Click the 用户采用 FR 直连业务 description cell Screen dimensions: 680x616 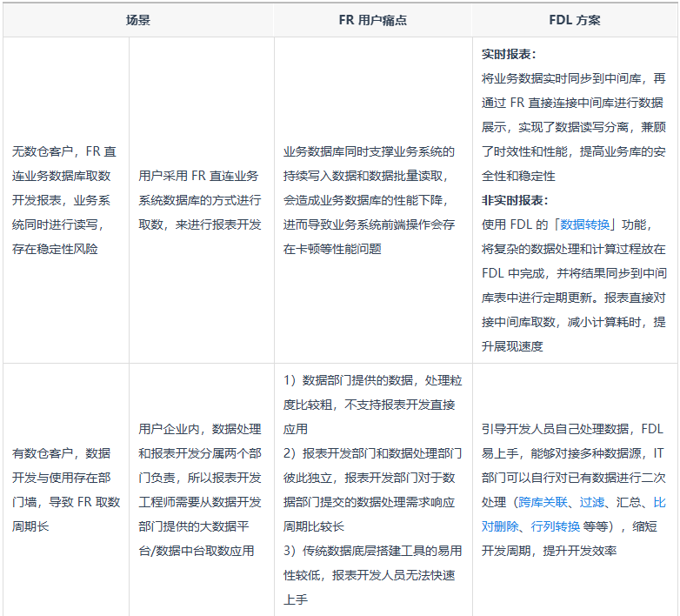[x=201, y=200]
